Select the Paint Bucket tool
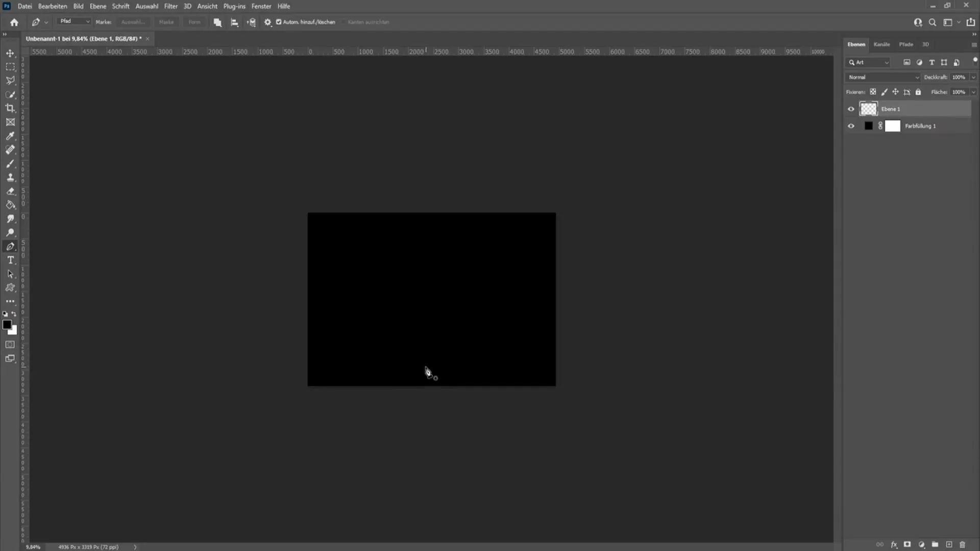The image size is (980, 551). pyautogui.click(x=10, y=205)
